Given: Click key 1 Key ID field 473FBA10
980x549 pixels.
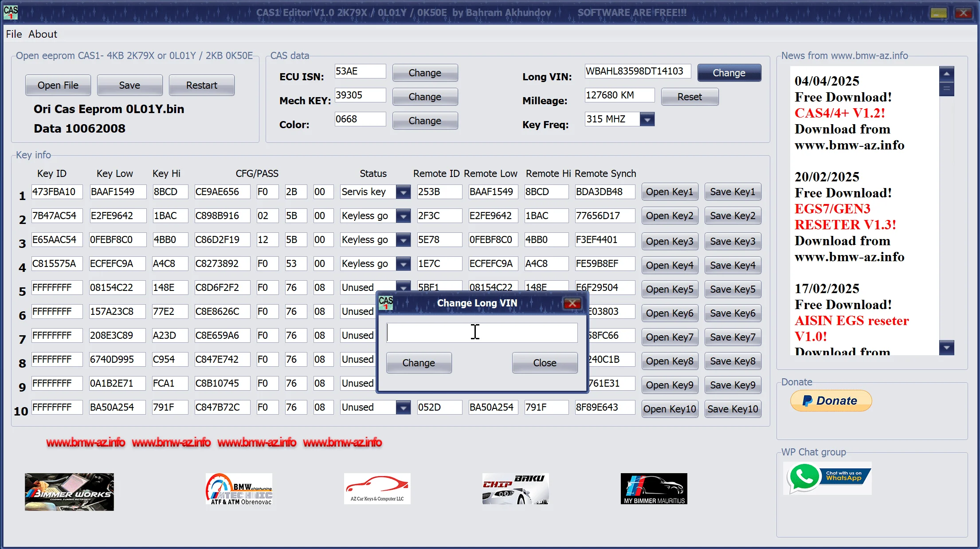Looking at the screenshot, I should [x=57, y=192].
